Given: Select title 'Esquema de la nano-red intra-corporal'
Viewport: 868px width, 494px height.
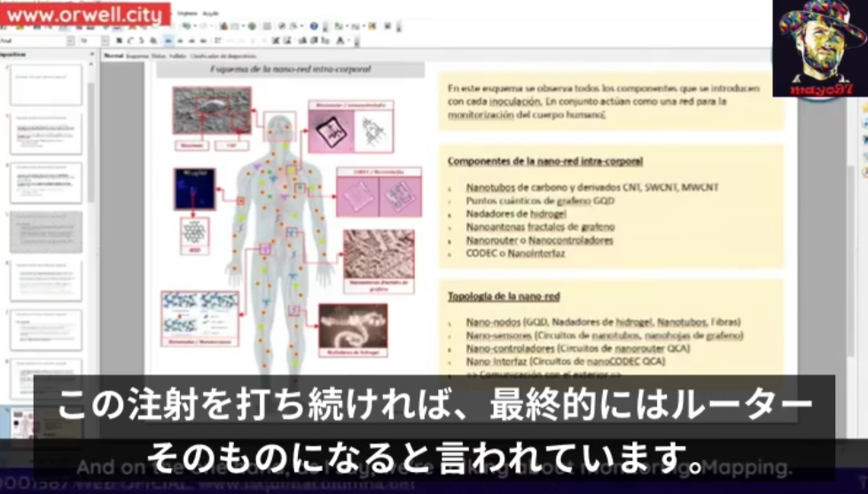Looking at the screenshot, I should (290, 70).
